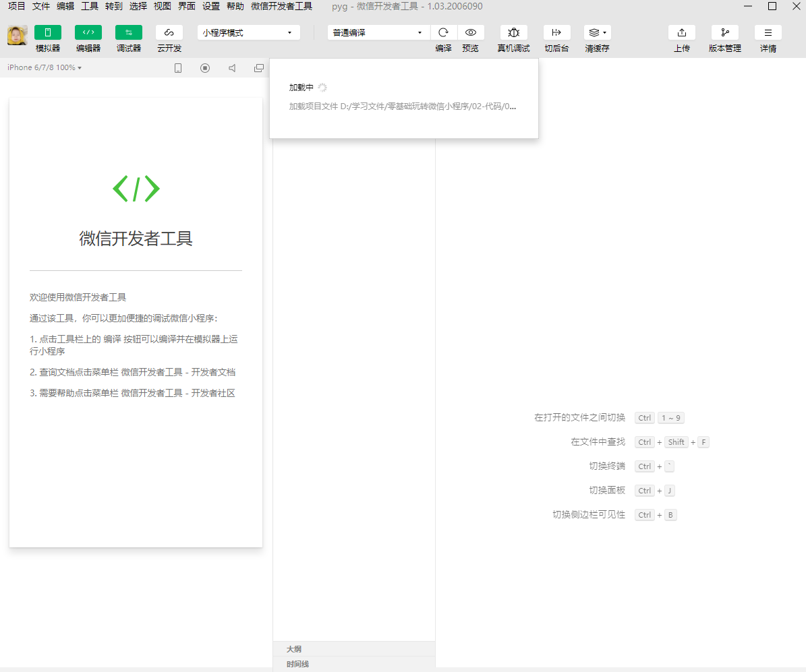Viewport: 806px width, 672px height.
Task: Expand the 时间线 timeline section
Action: coord(353,664)
